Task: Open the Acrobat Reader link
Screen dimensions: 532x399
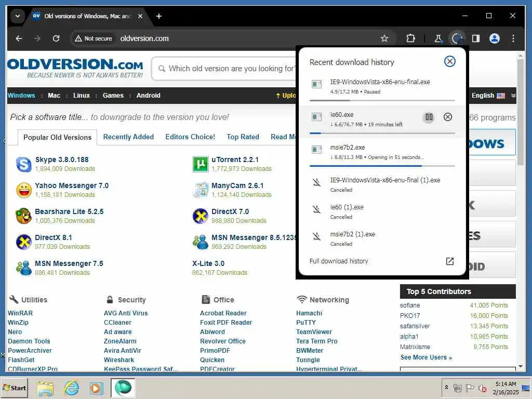Action: point(223,313)
